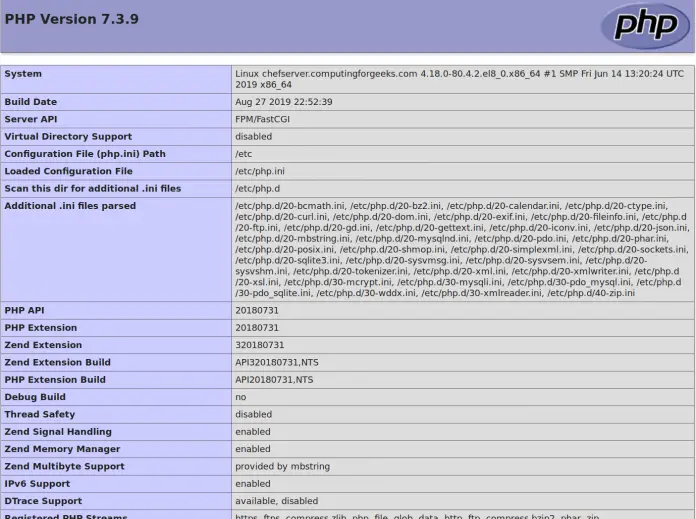
Task: Select the PHP API row label
Action: click(x=25, y=311)
